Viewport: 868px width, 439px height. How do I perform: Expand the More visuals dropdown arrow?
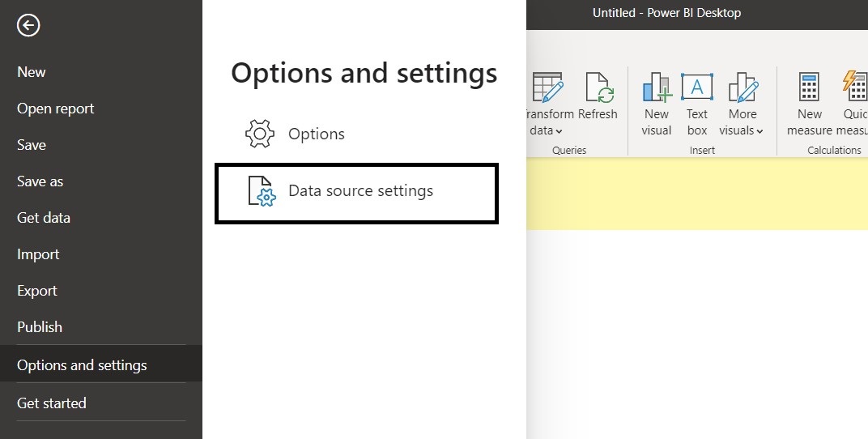pyautogui.click(x=759, y=131)
